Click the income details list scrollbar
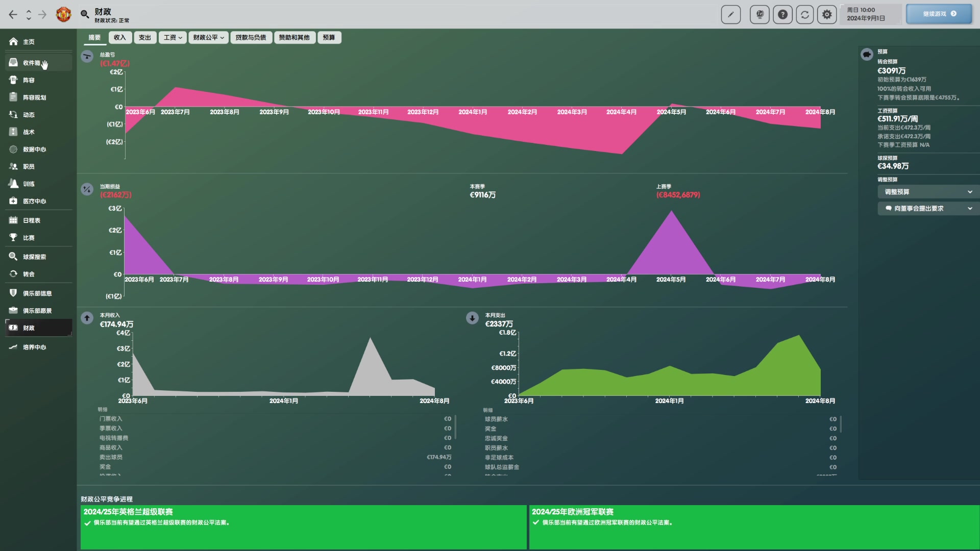The width and height of the screenshot is (980, 551). click(x=455, y=427)
